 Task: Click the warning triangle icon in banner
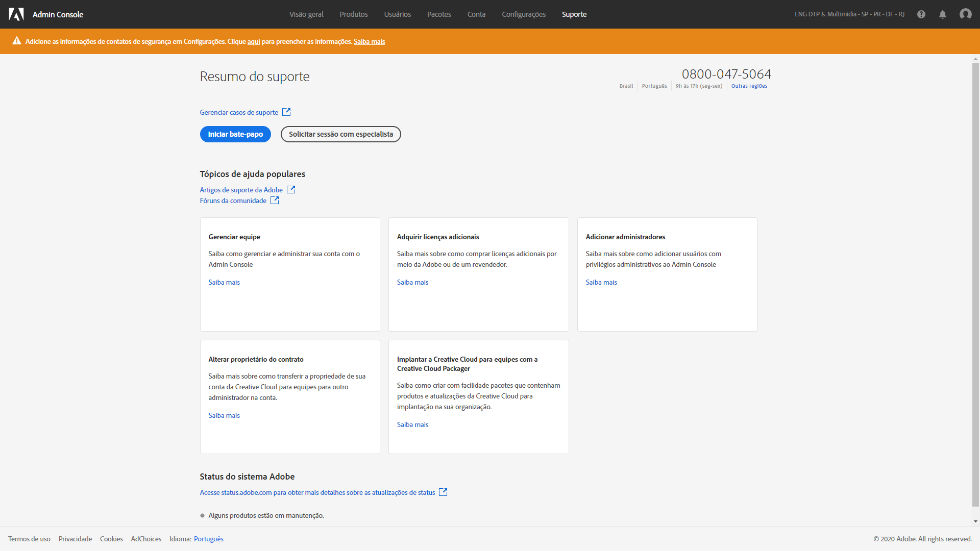[17, 41]
